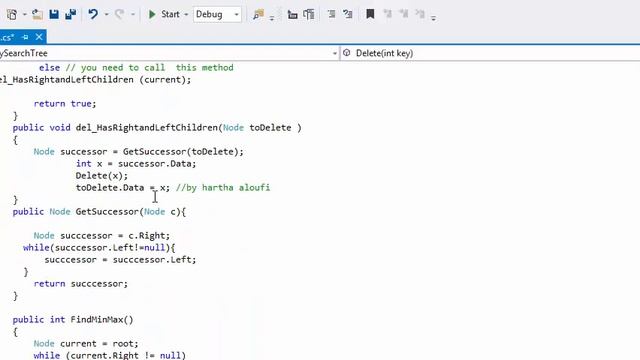Click the Clear All Bookmarks icon
This screenshot has height=360, width=640.
click(x=420, y=14)
